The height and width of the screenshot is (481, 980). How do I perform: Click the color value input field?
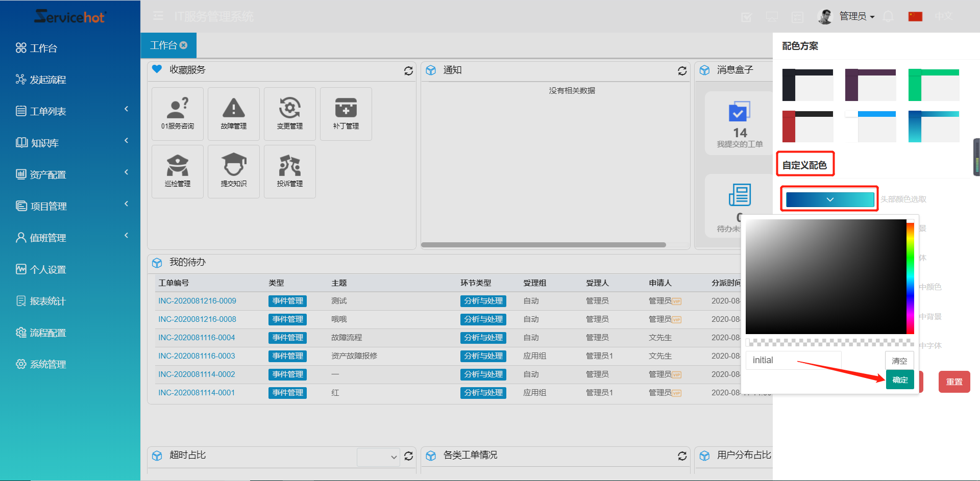(x=793, y=360)
